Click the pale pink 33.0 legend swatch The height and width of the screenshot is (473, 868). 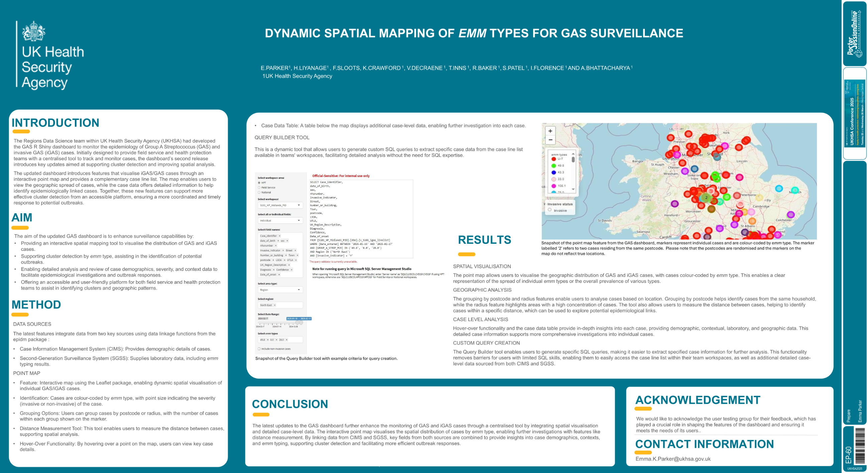pyautogui.click(x=554, y=179)
